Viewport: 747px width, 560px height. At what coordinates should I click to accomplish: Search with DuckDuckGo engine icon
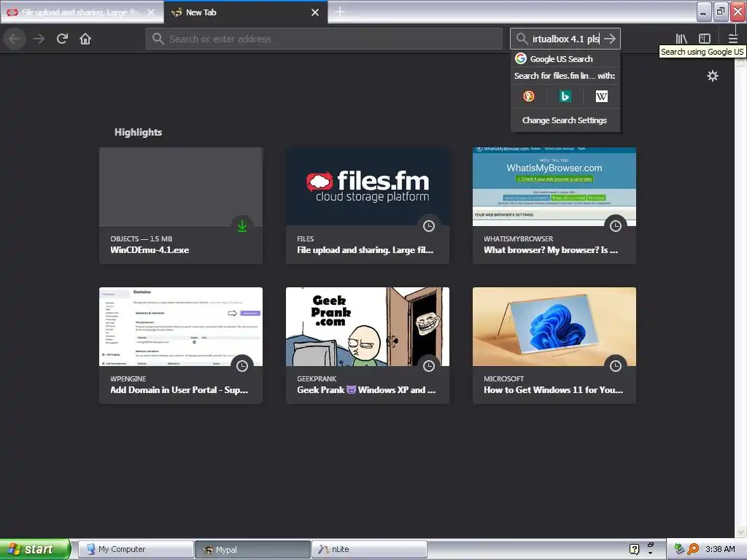529,97
